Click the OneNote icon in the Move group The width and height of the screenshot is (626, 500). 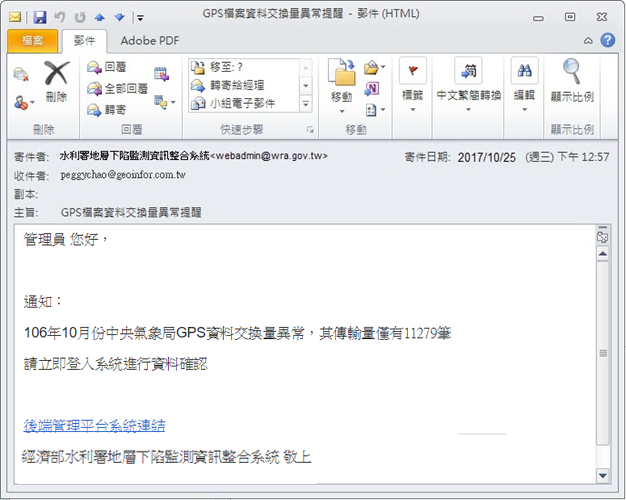(x=371, y=88)
